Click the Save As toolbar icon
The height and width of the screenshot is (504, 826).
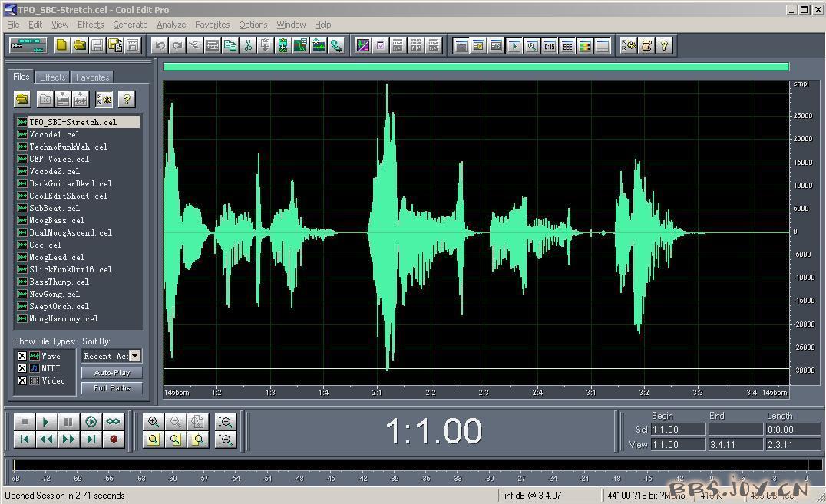coord(115,45)
